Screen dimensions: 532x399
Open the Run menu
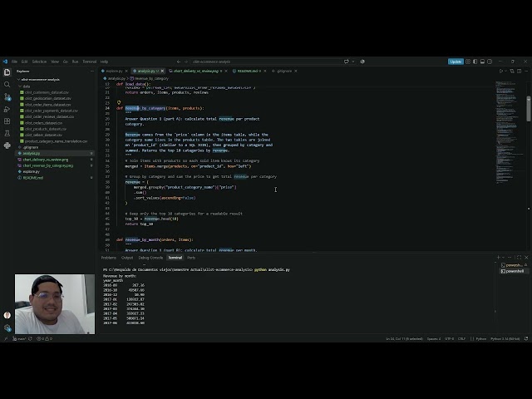pyautogui.click(x=75, y=62)
